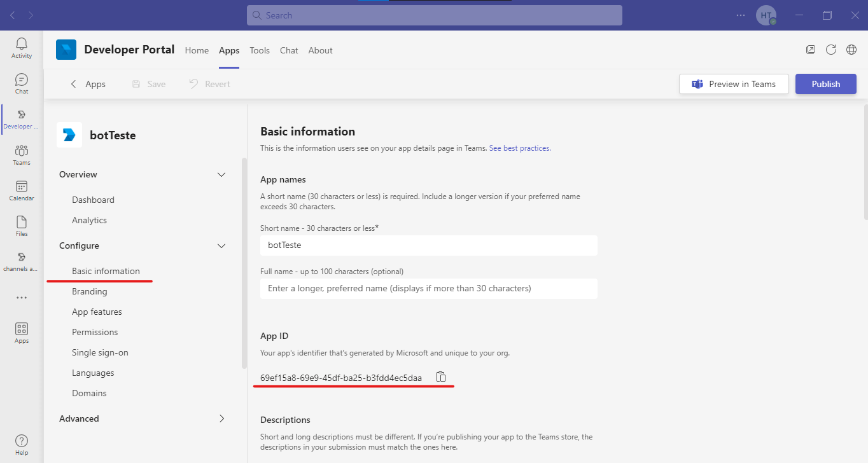
Task: Switch to the Home tab
Action: [197, 50]
